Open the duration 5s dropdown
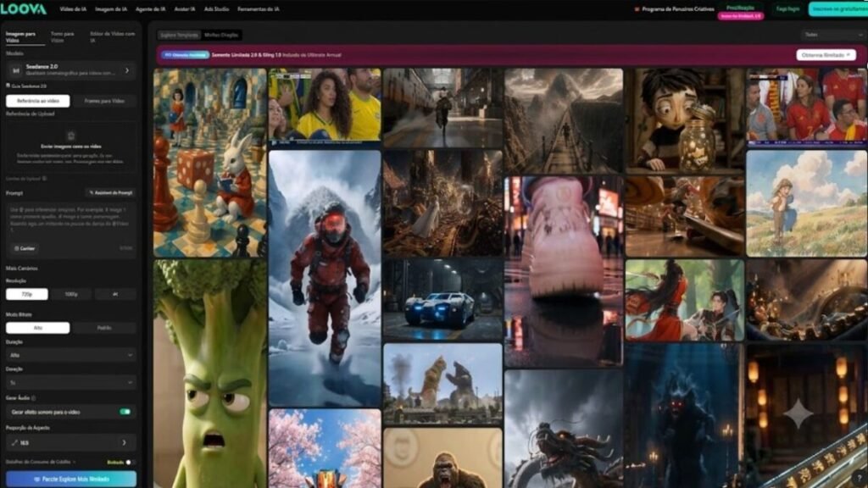 point(71,382)
